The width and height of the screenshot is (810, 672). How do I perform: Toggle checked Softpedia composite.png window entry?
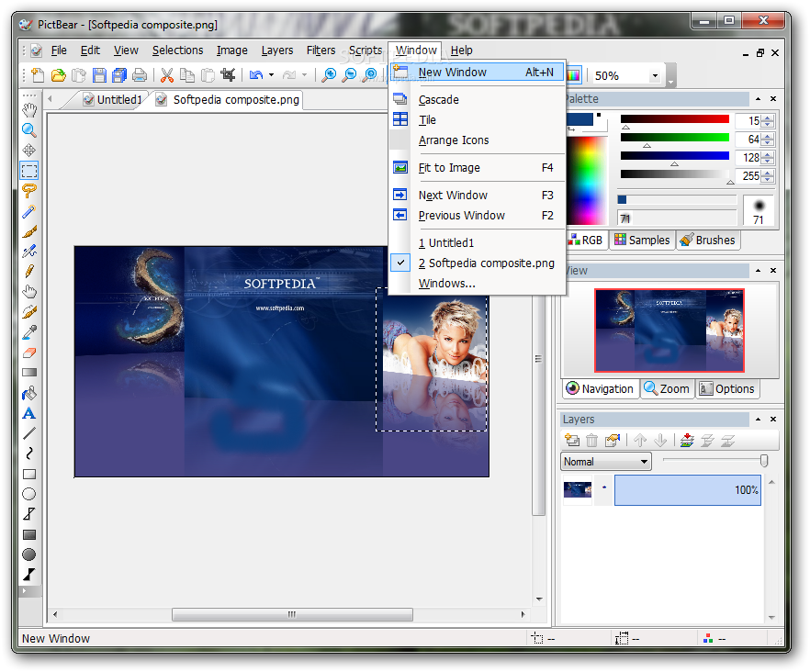click(x=477, y=263)
